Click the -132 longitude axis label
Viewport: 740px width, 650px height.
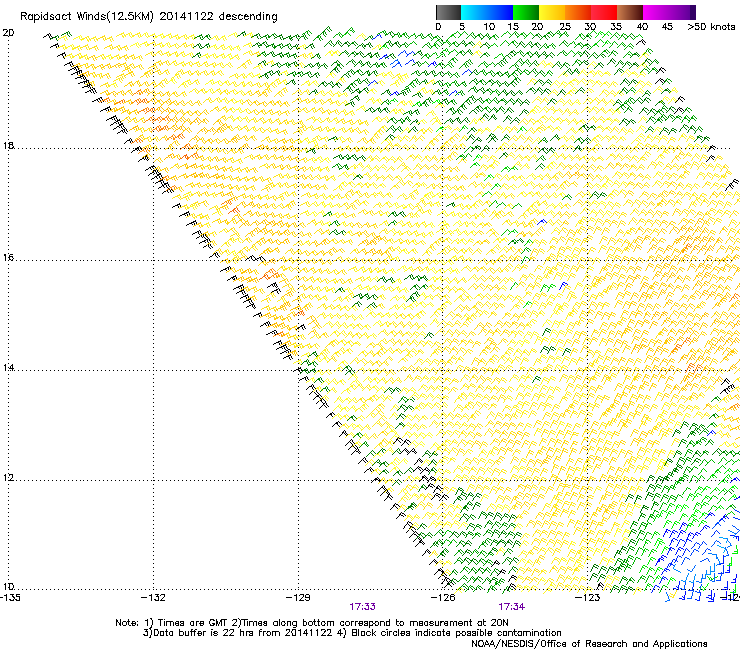pos(153,598)
